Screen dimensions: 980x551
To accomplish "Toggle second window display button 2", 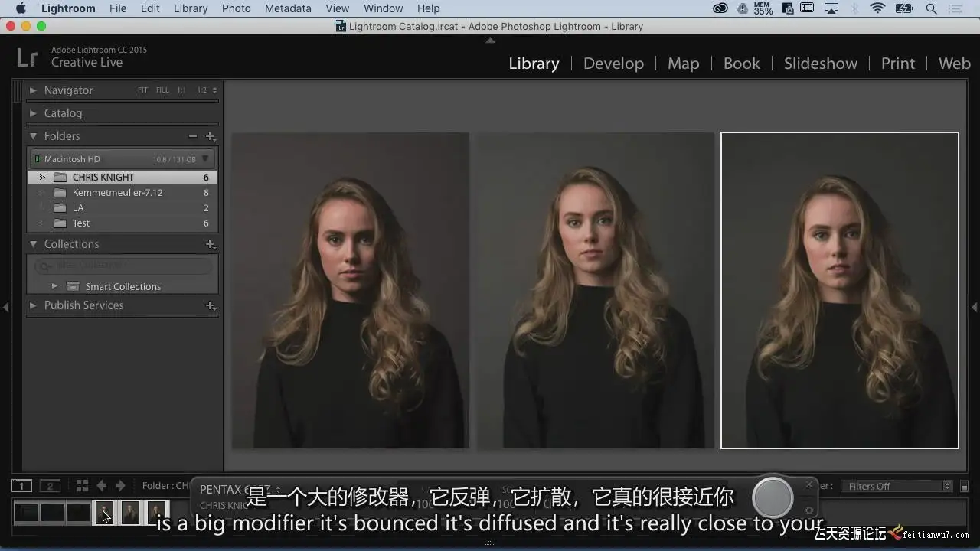I will click(50, 486).
